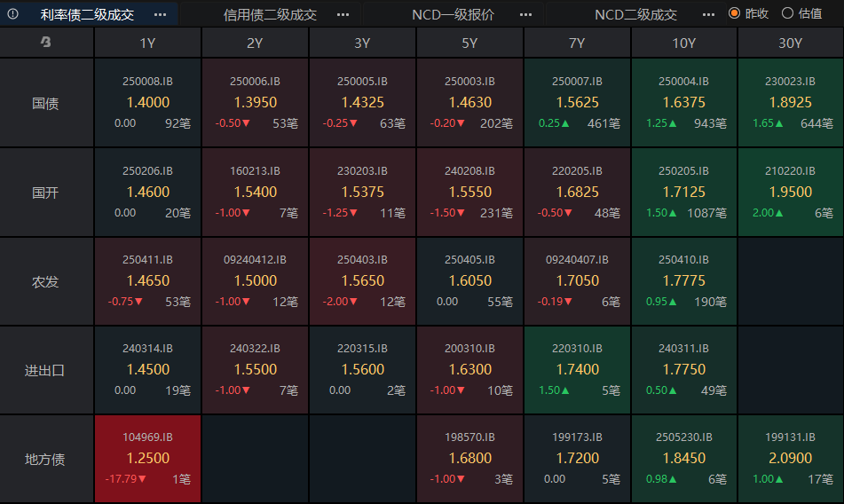This screenshot has height=504, width=844.
Task: Select the 农发 row label
Action: [46, 281]
